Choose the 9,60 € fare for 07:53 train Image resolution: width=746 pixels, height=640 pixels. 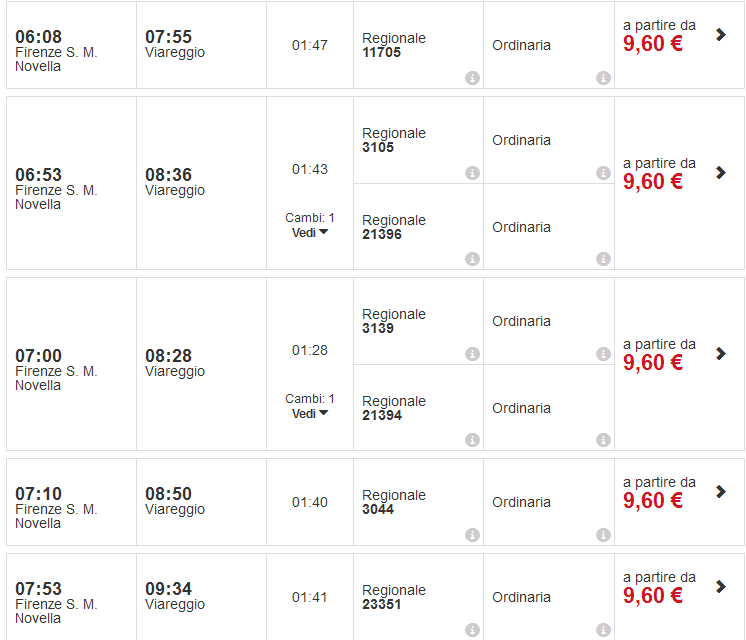(653, 596)
